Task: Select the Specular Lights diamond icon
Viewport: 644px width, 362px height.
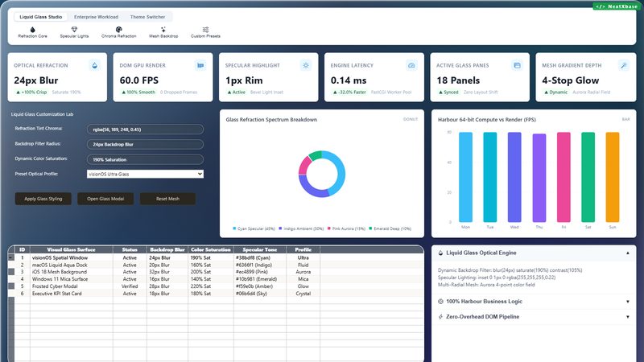Action: pyautogui.click(x=74, y=29)
